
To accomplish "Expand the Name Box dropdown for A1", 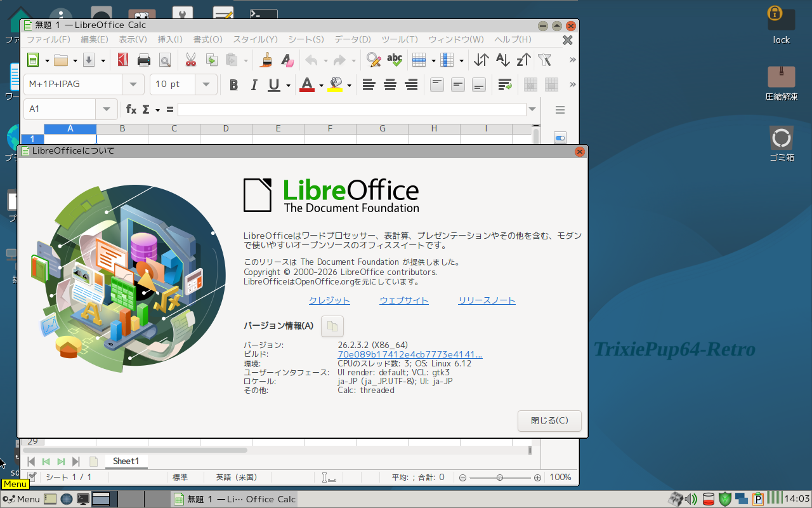I will pos(106,109).
